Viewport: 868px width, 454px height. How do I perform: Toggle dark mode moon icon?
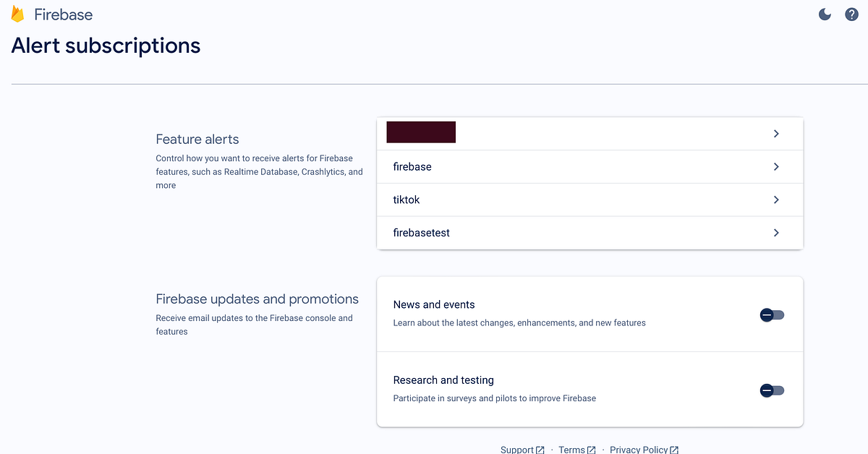tap(825, 14)
